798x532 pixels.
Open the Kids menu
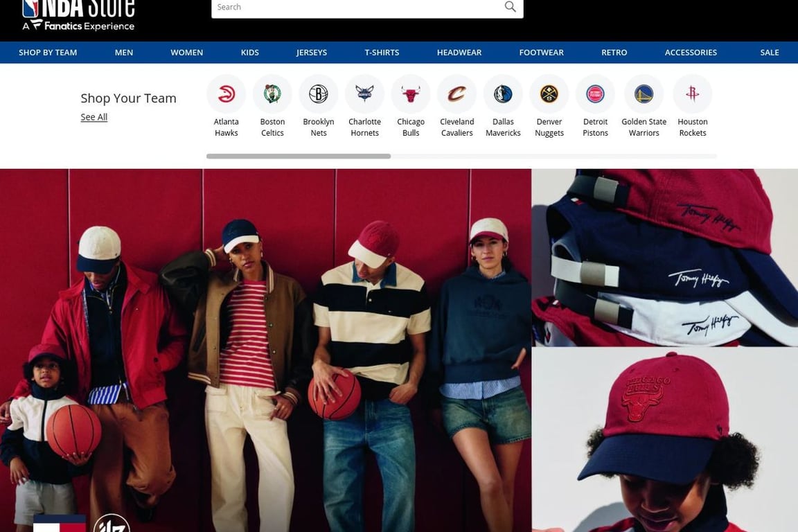pyautogui.click(x=250, y=53)
